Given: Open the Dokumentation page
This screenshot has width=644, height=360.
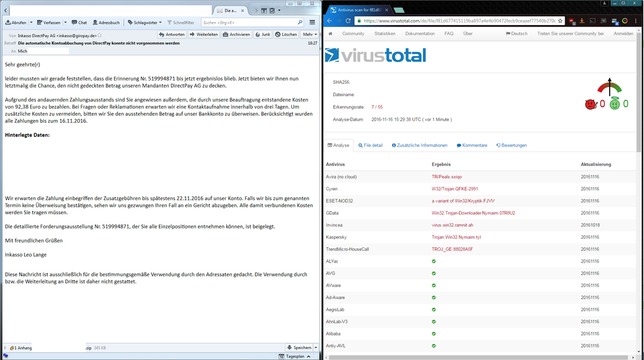Looking at the screenshot, I should pos(420,34).
